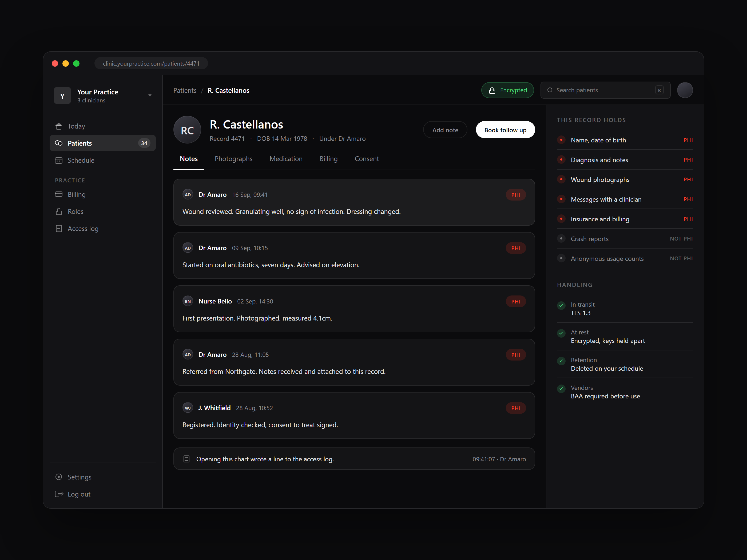Click the lock icon in Encrypted badge
This screenshot has height=560, width=747.
pos(492,90)
